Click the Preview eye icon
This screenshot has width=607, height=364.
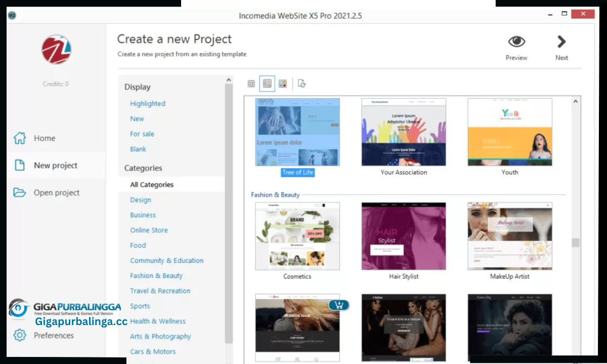[x=516, y=41]
